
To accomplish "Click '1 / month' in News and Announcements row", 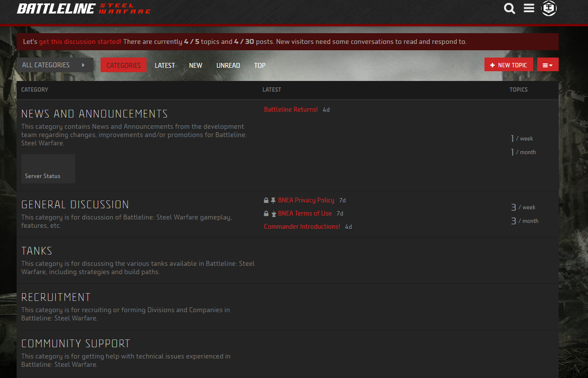I will pos(524,152).
